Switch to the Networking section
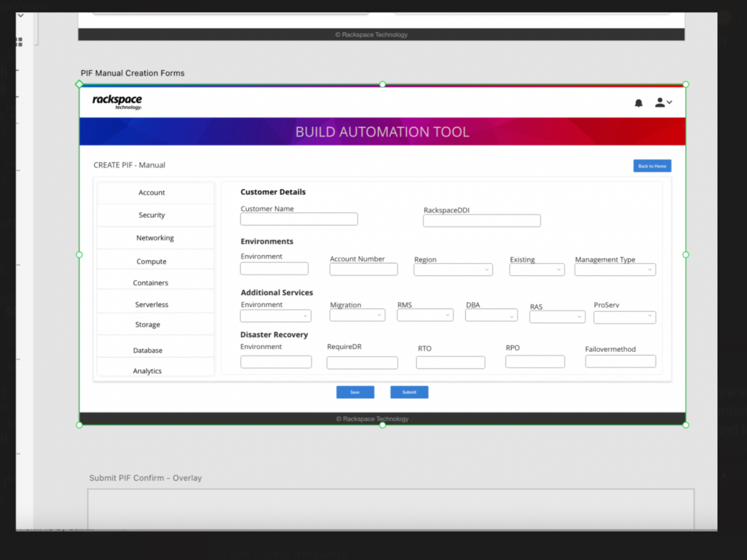This screenshot has height=560, width=747. (155, 238)
